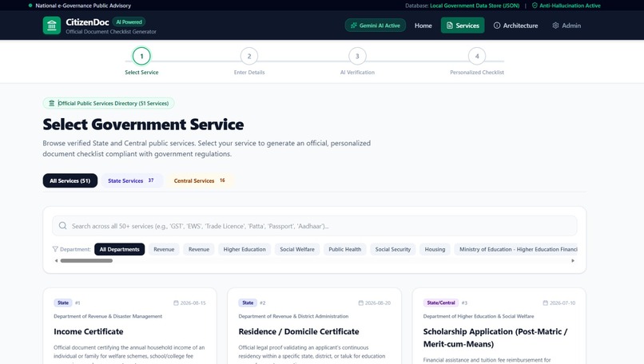The width and height of the screenshot is (644, 364).
Task: Select step 2 Enter Details circle
Action: (249, 56)
